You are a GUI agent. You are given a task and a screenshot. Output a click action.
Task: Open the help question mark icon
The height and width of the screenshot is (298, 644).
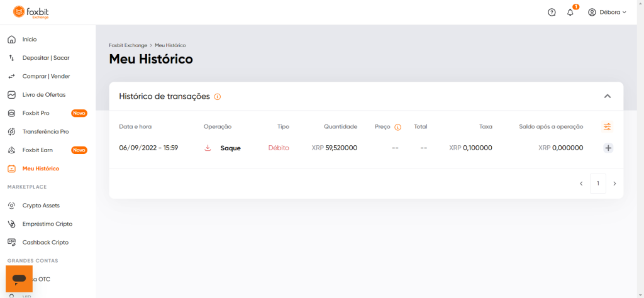point(552,13)
